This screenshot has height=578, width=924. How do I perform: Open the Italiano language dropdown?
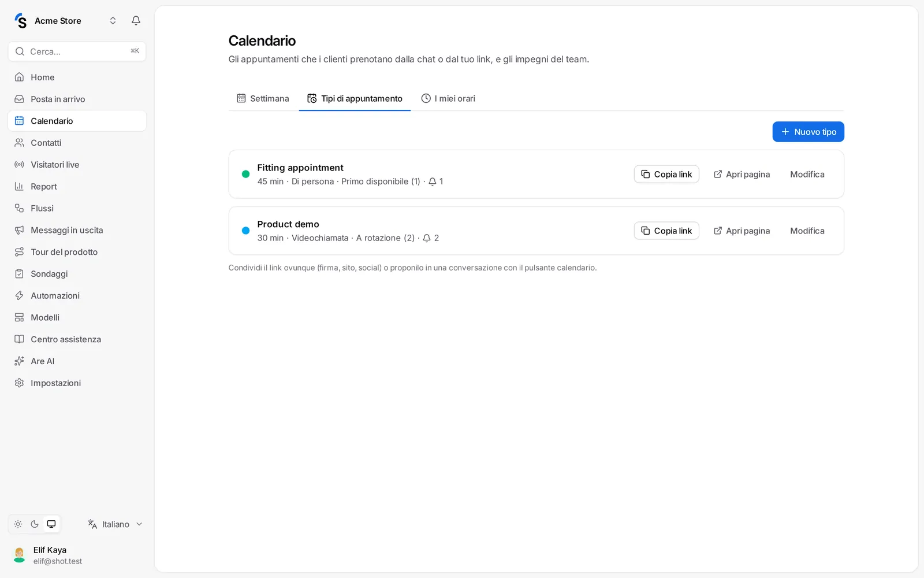point(115,524)
